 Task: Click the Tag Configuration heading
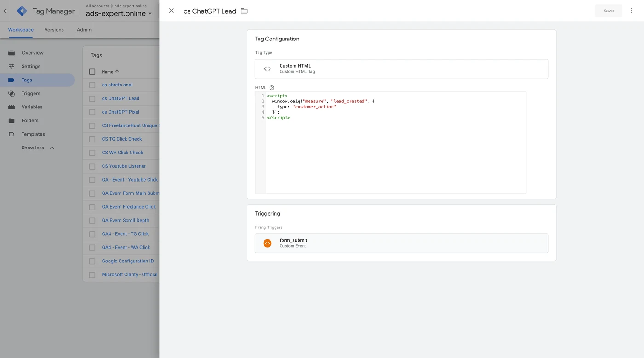click(277, 39)
